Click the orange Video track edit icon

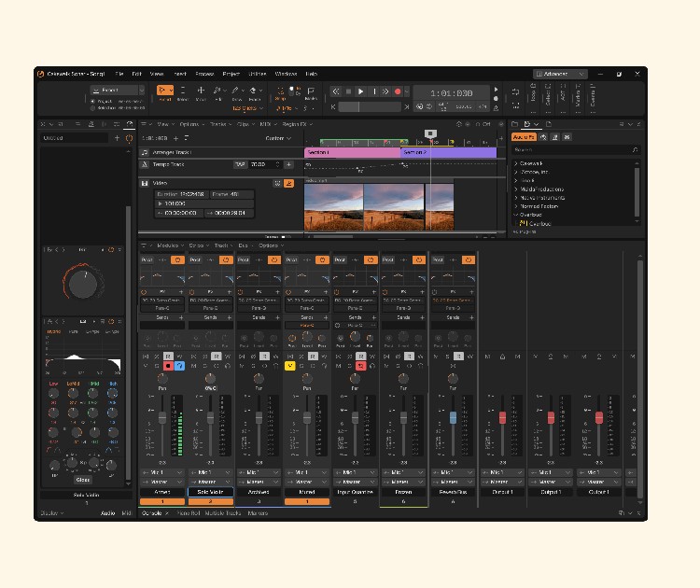[288, 184]
